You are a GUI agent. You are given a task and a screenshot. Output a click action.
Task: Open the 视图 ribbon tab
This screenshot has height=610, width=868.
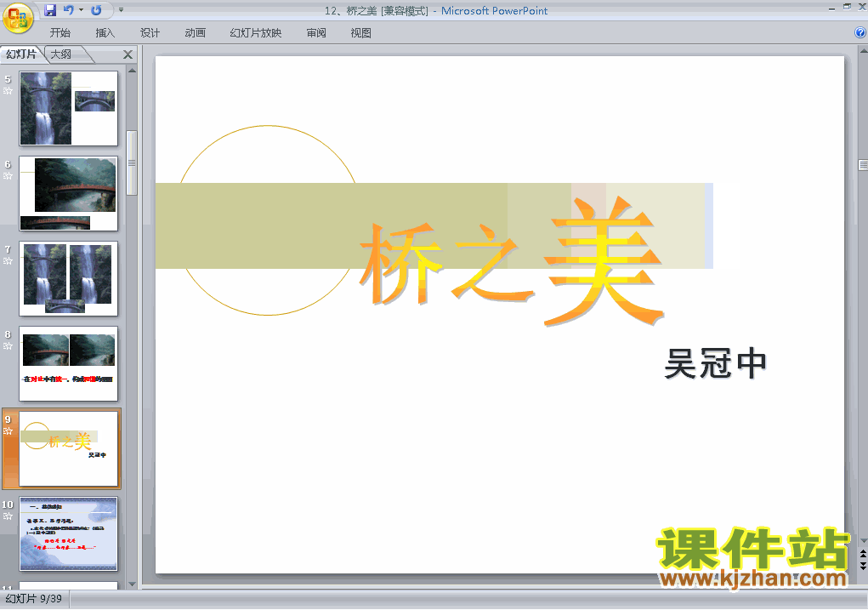361,33
